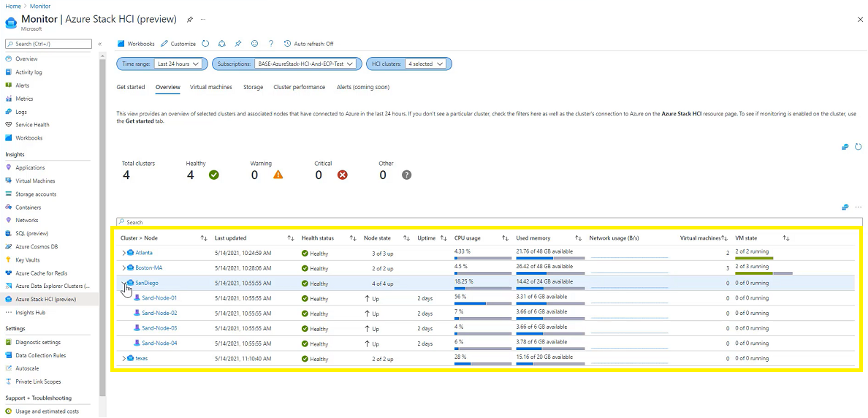Open Alerts (coming soon) tab
This screenshot has width=868, height=418.
point(362,88)
